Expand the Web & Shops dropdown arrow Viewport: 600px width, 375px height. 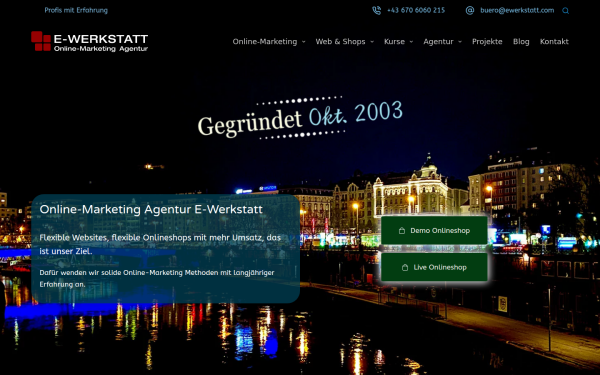(372, 42)
